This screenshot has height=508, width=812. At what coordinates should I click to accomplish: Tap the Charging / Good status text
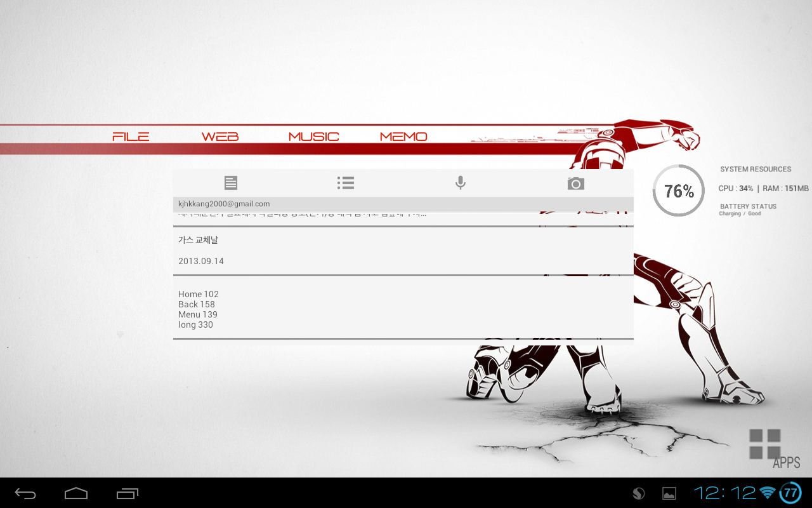click(740, 214)
